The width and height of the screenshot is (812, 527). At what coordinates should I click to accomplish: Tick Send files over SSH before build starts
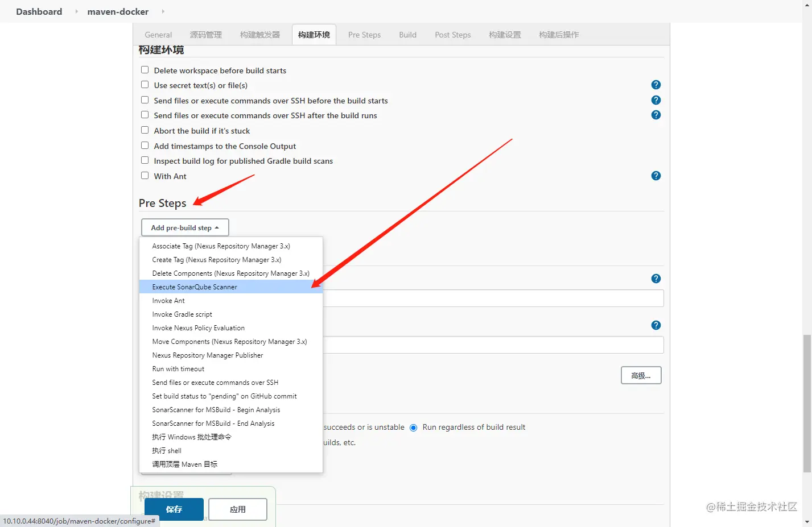145,100
